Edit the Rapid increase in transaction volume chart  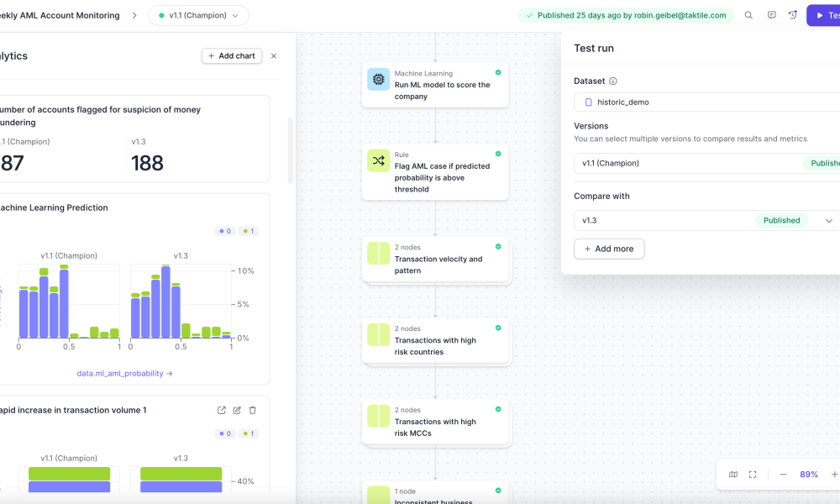tap(237, 410)
